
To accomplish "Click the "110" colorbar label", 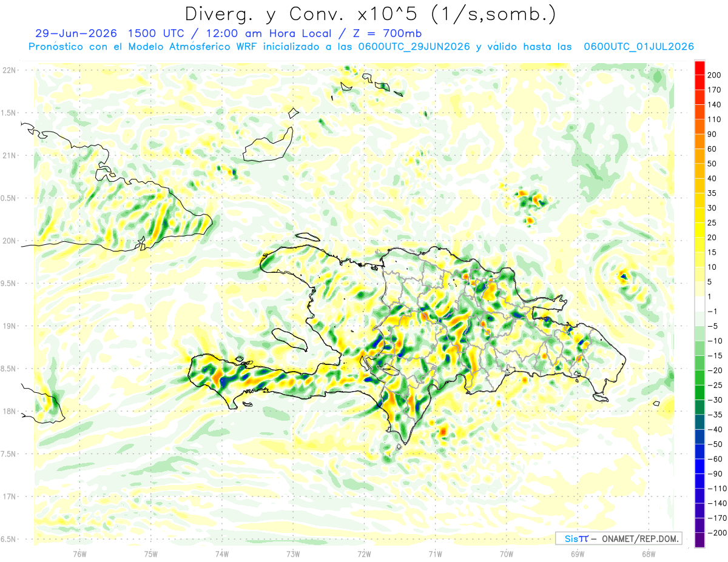I will (715, 119).
